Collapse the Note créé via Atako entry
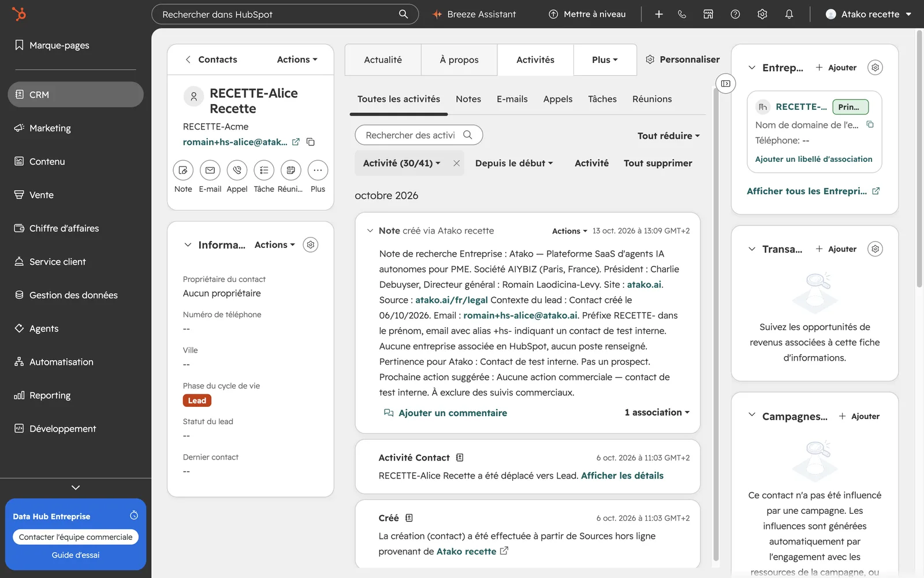The image size is (924, 578). pos(370,231)
